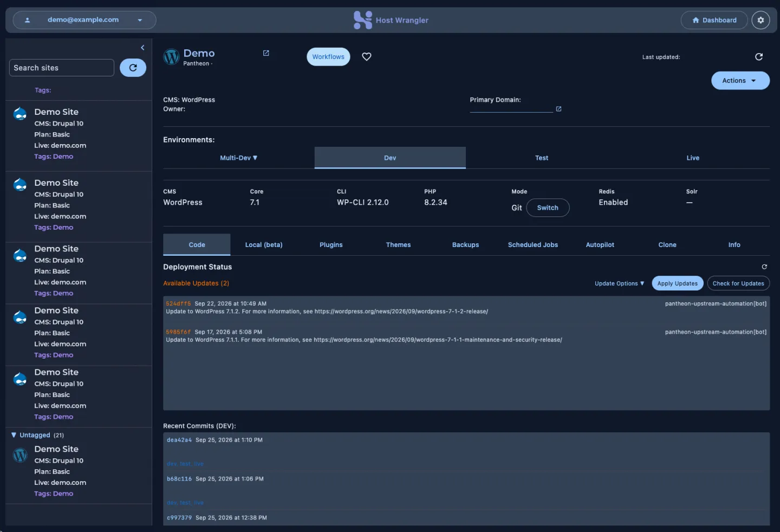Click the WordPress logo beside Demo title
The image size is (780, 532).
click(x=171, y=56)
